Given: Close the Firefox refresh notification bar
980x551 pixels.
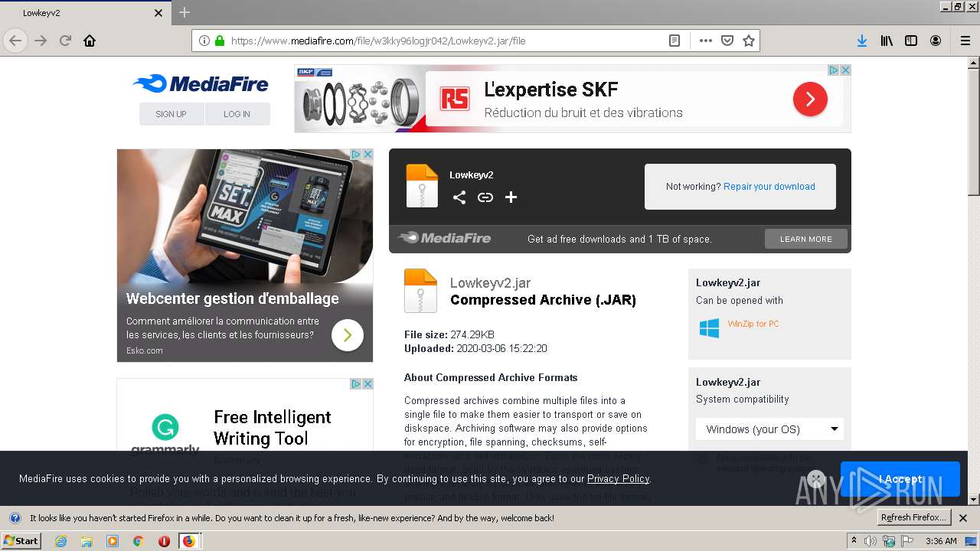Looking at the screenshot, I should (963, 518).
